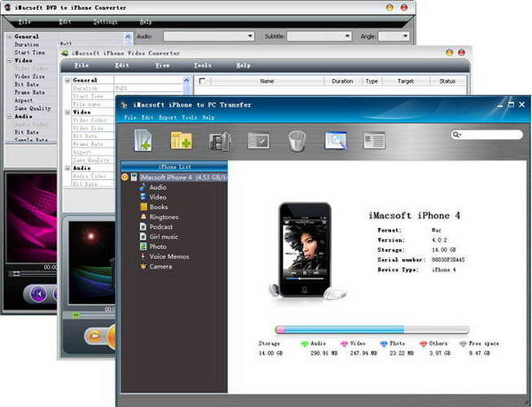
Task: Sort by Duration column in Video Converter
Action: click(x=342, y=81)
